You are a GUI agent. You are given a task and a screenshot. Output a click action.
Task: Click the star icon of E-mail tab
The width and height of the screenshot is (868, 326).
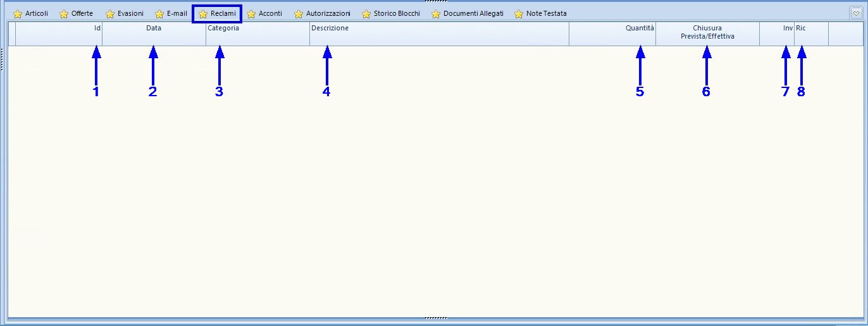click(159, 14)
